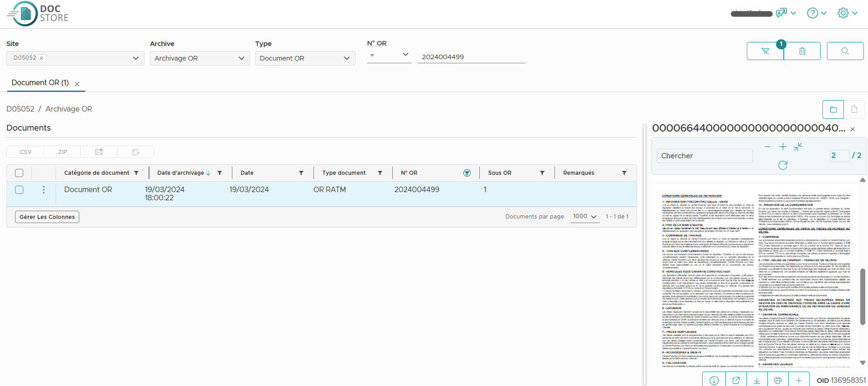Open document preview in new window
868x386 pixels.
[736, 380]
